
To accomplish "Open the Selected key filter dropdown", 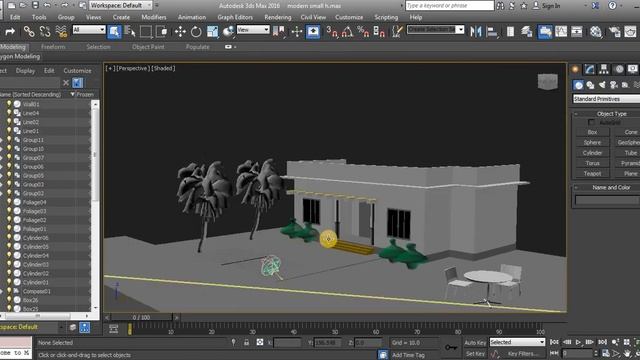I will [x=517, y=342].
